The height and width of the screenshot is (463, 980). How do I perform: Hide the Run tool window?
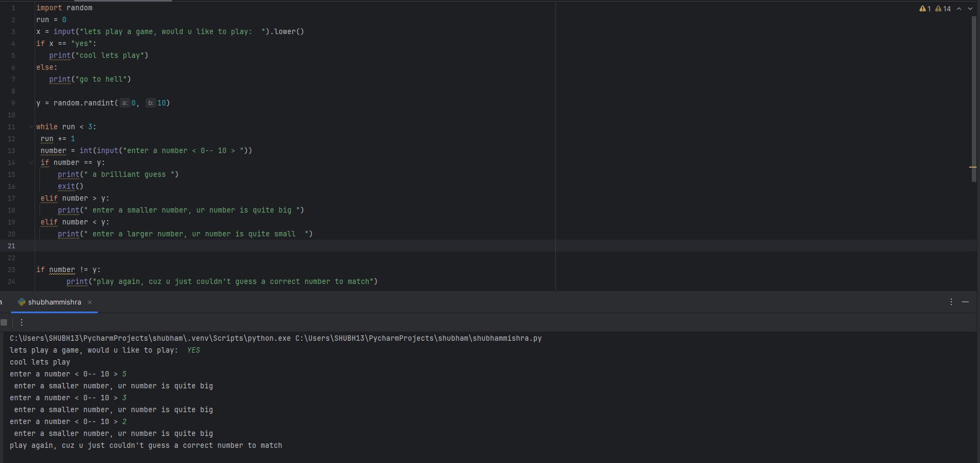965,302
